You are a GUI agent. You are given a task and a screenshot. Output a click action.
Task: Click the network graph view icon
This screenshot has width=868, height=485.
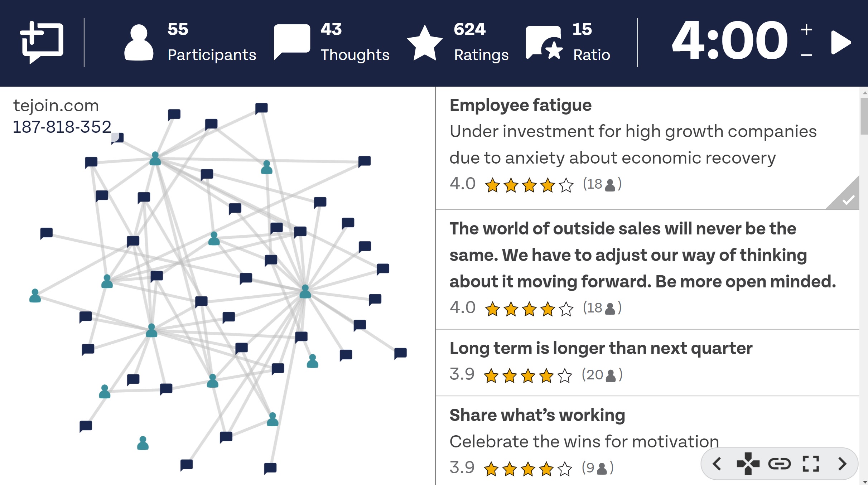point(748,464)
